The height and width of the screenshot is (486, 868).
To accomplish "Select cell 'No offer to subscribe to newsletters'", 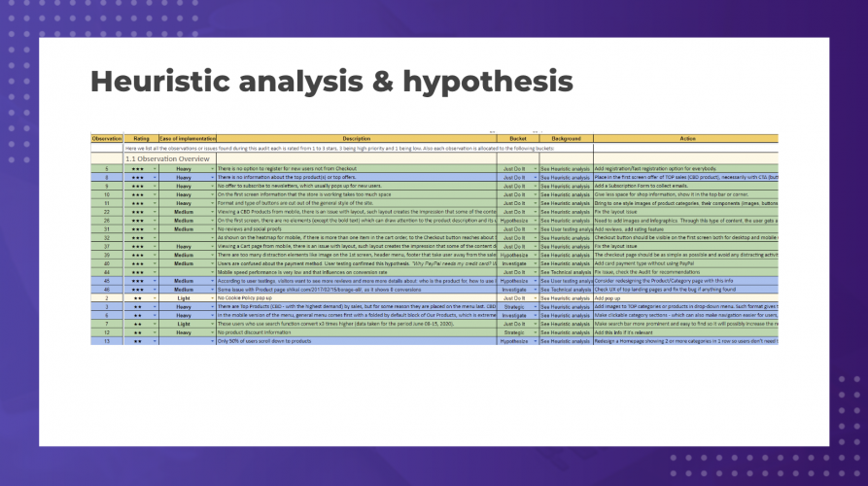I will [357, 186].
